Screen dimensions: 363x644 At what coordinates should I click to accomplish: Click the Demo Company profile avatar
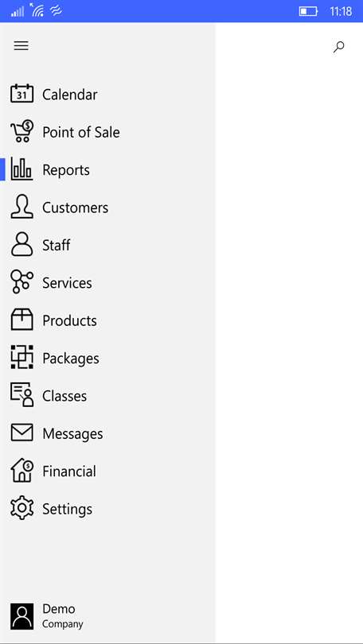pyautogui.click(x=21, y=616)
